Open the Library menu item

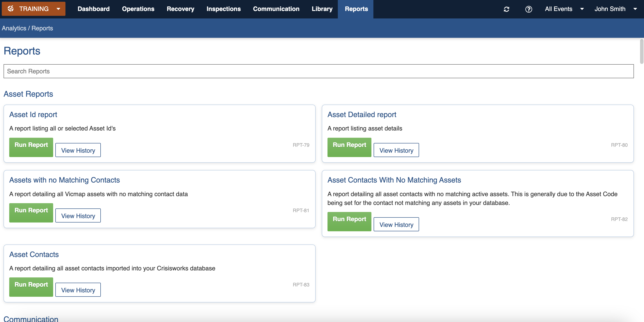tap(322, 9)
